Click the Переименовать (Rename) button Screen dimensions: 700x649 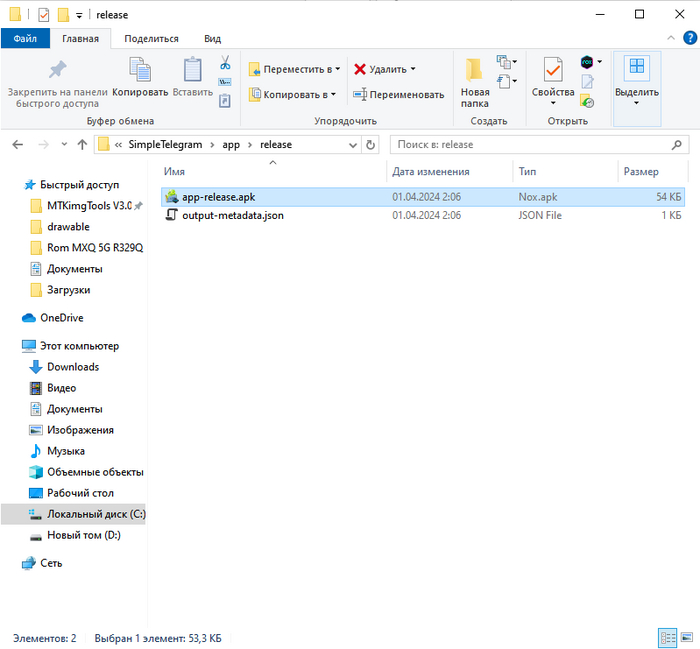pos(399,94)
